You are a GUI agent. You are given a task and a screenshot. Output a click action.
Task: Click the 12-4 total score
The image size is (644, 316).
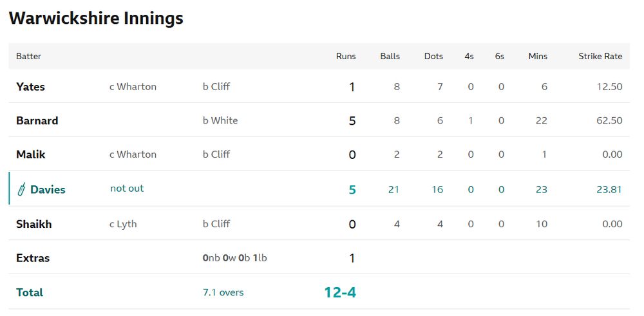tap(340, 293)
